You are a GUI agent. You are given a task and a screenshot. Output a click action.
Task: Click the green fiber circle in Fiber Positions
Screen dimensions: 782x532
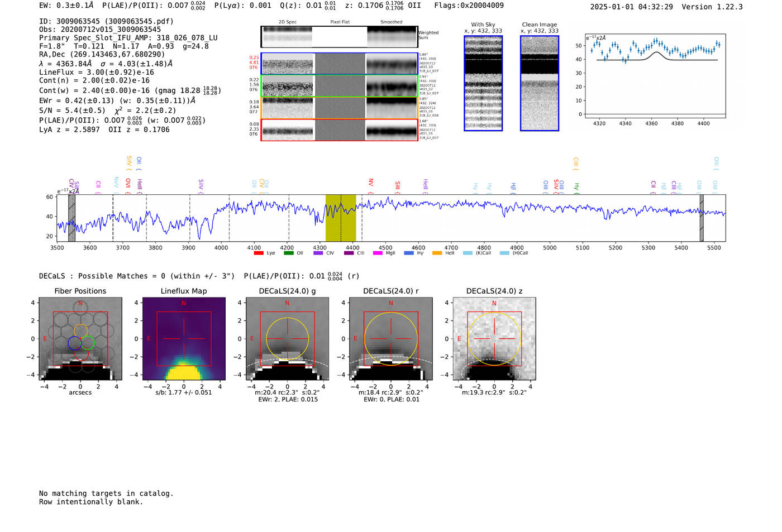coord(88,343)
